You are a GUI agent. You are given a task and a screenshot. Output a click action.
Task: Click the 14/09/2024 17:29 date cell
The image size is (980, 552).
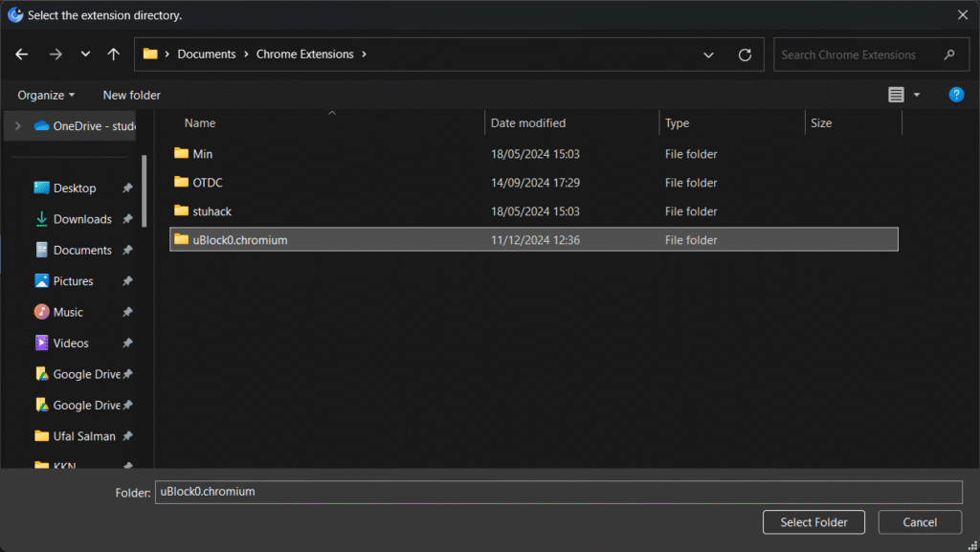(535, 183)
